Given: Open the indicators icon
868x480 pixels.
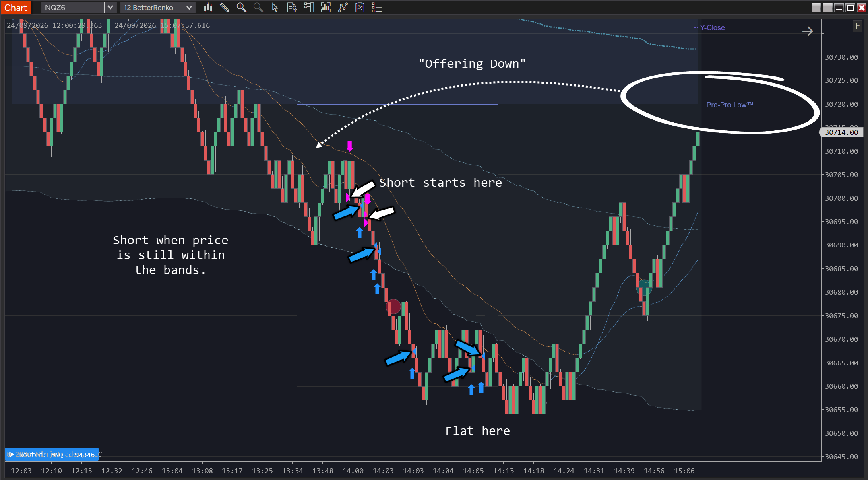Looking at the screenshot, I should [x=326, y=8].
